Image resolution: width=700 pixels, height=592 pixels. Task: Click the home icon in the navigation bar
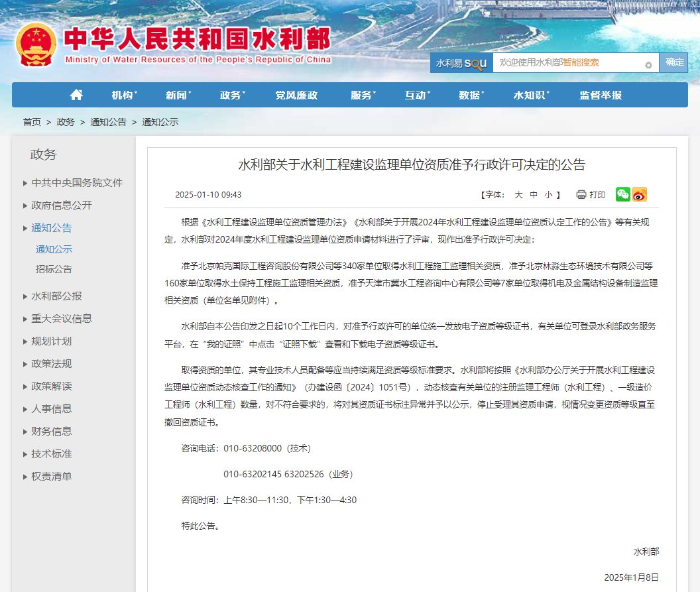pyautogui.click(x=76, y=95)
